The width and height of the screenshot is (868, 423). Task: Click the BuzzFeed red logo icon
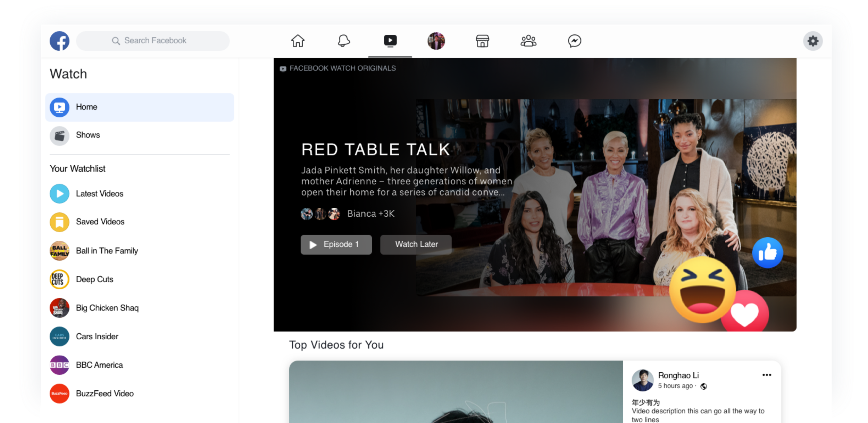59,393
